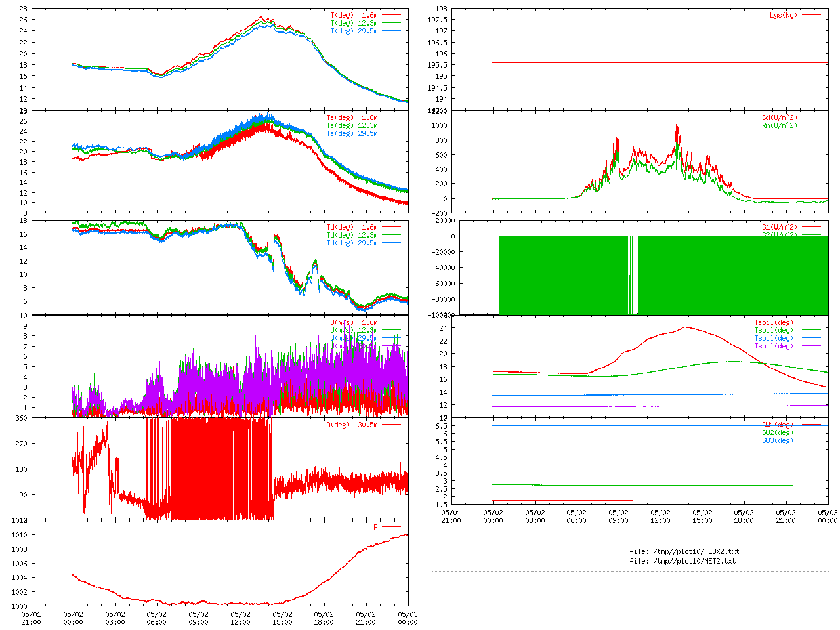Select the Sd(W/m^2) legend label

[x=780, y=117]
